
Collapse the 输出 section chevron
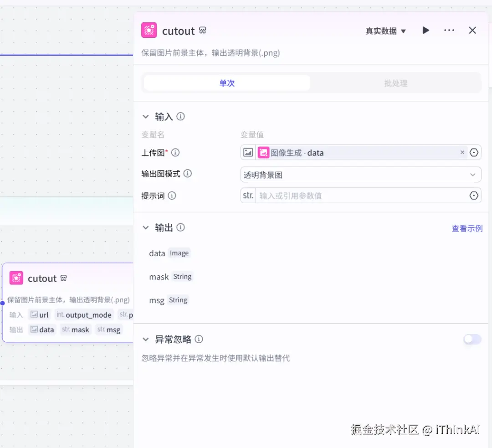145,227
